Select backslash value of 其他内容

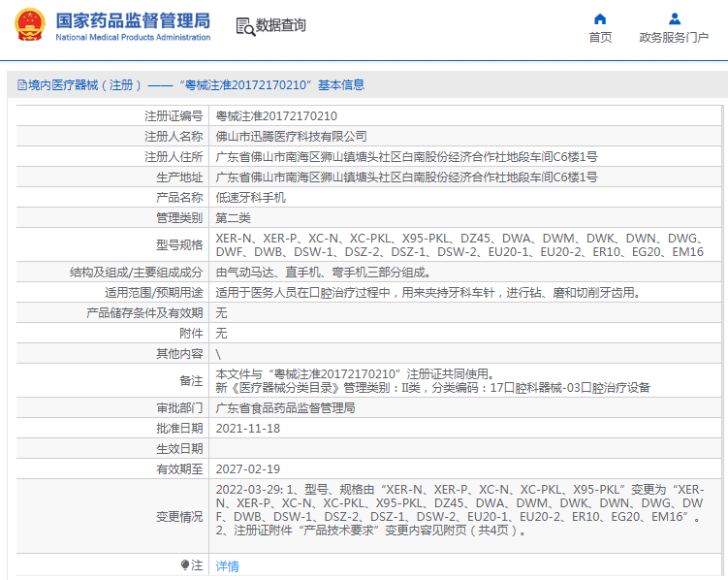[218, 354]
